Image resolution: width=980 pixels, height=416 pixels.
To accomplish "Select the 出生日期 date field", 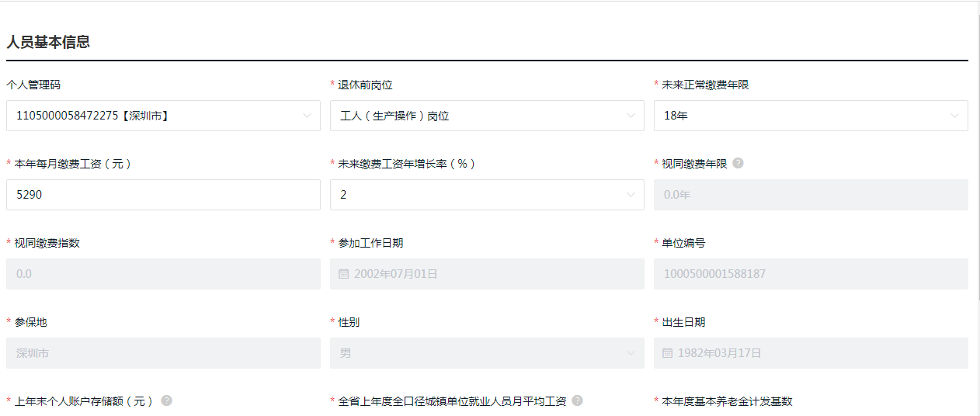I will point(811,353).
